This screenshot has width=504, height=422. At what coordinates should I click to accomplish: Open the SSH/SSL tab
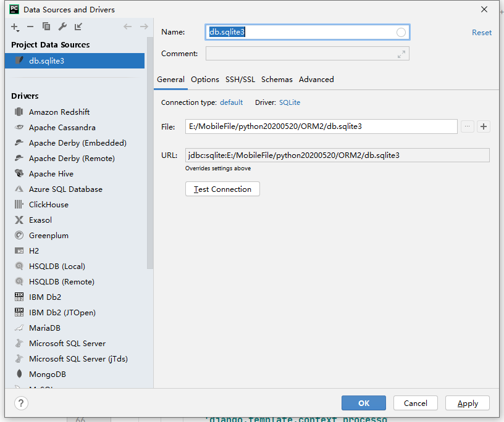click(x=240, y=80)
